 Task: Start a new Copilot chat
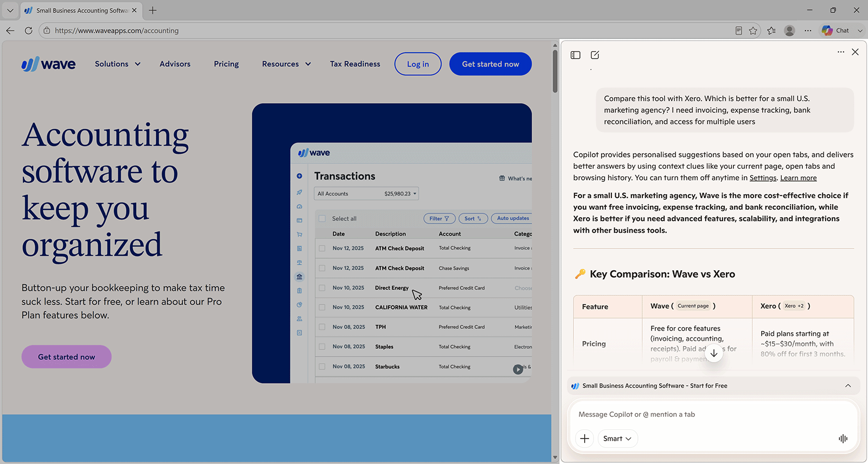pos(595,55)
